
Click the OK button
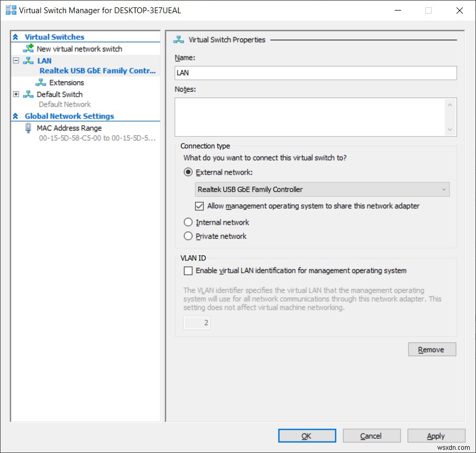(307, 436)
